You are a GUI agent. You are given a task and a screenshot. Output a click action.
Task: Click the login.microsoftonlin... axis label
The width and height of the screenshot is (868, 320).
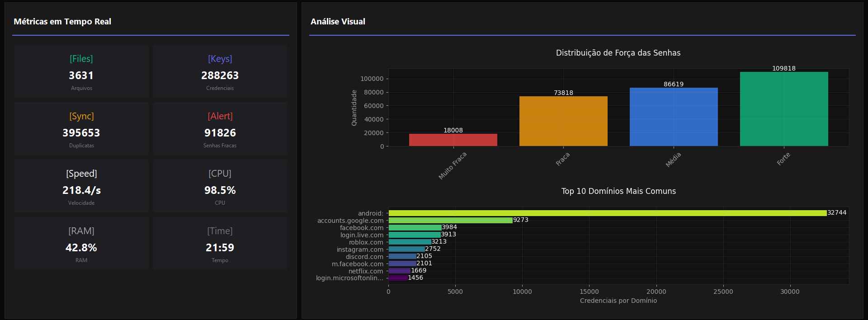point(349,278)
